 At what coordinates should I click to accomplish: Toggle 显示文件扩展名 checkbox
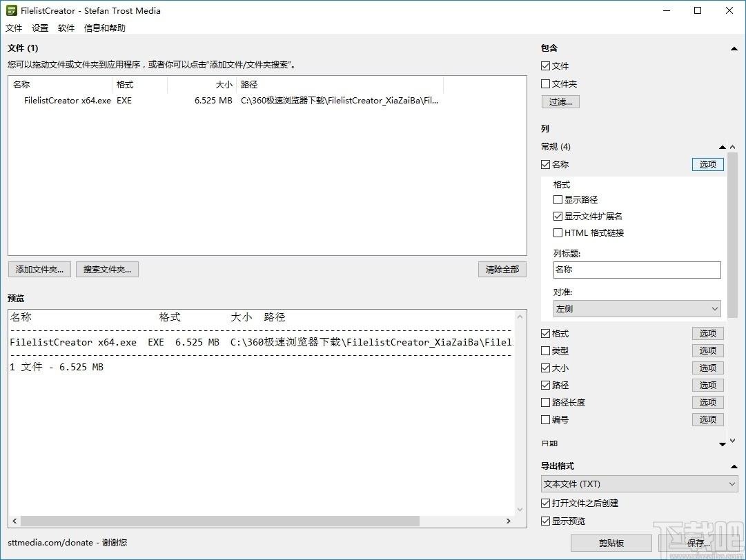coord(558,217)
